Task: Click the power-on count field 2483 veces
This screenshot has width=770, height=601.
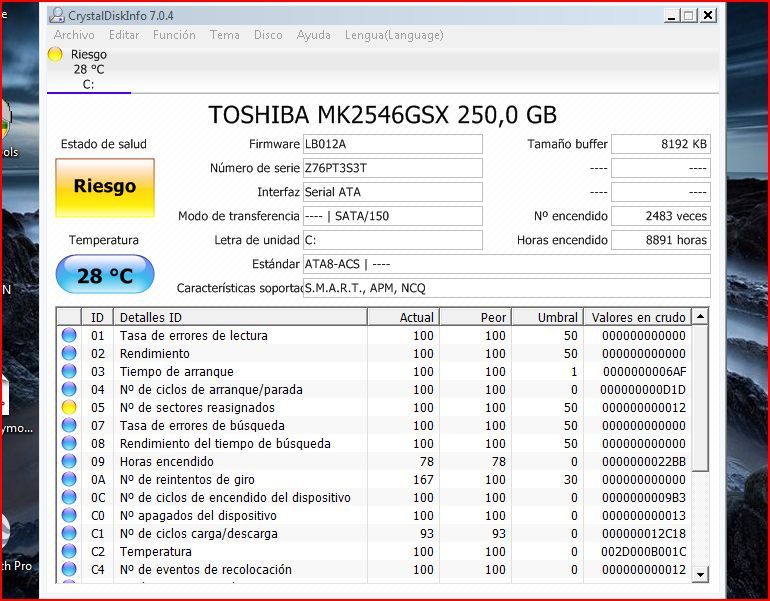Action: point(660,216)
